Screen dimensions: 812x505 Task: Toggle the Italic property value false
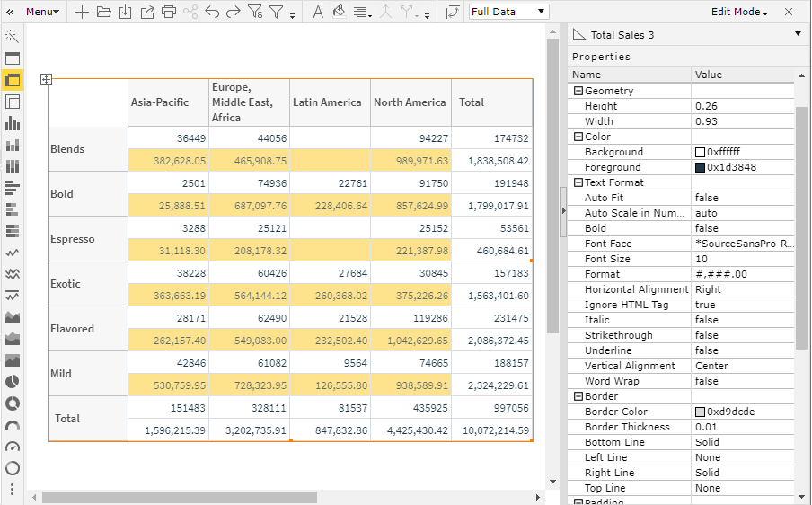(x=742, y=320)
